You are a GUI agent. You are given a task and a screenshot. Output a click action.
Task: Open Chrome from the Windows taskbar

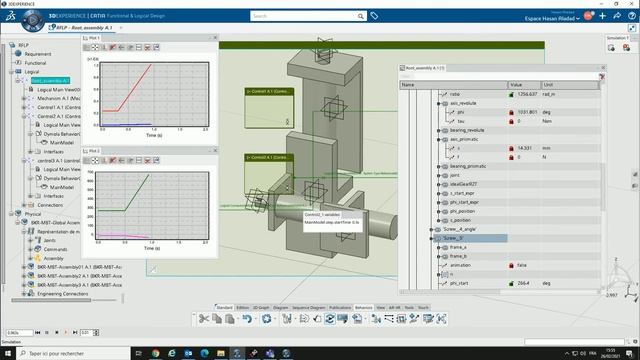click(156, 353)
